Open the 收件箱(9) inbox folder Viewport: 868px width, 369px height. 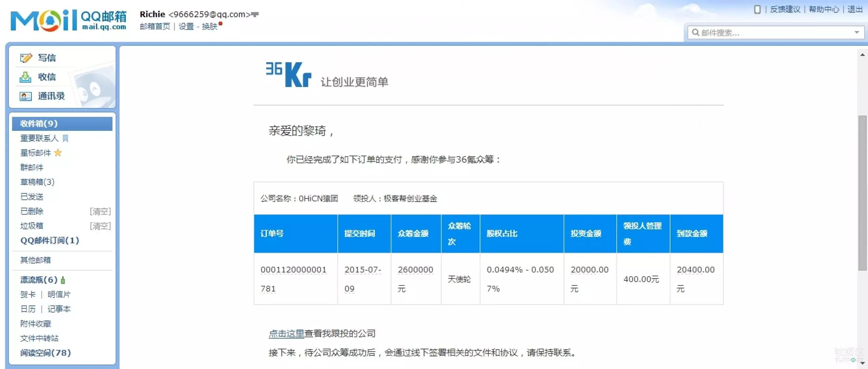pyautogui.click(x=62, y=124)
